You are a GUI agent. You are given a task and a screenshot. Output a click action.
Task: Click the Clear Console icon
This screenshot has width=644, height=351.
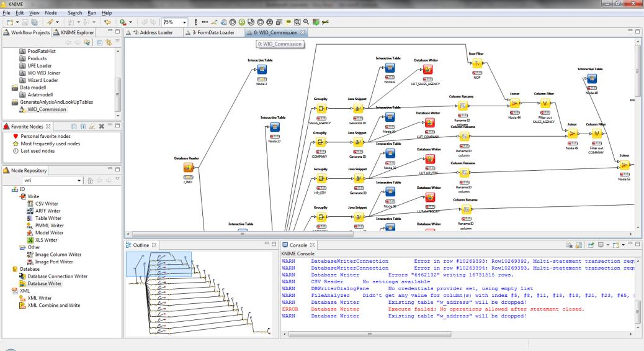pyautogui.click(x=570, y=245)
